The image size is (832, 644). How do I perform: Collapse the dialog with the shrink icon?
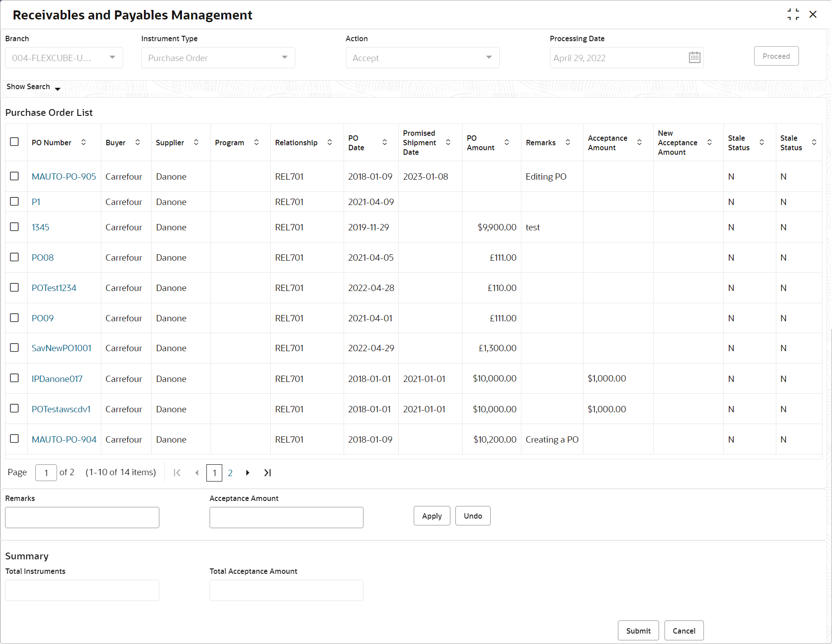pyautogui.click(x=793, y=14)
